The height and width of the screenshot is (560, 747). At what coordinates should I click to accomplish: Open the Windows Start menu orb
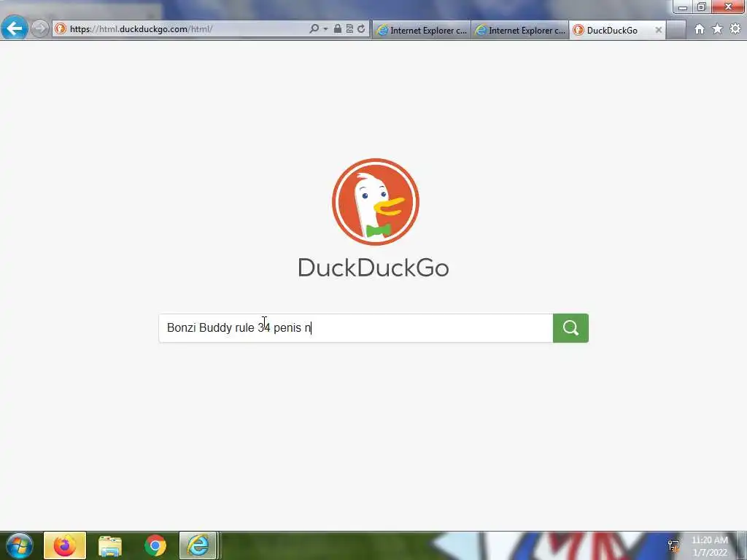[19, 545]
